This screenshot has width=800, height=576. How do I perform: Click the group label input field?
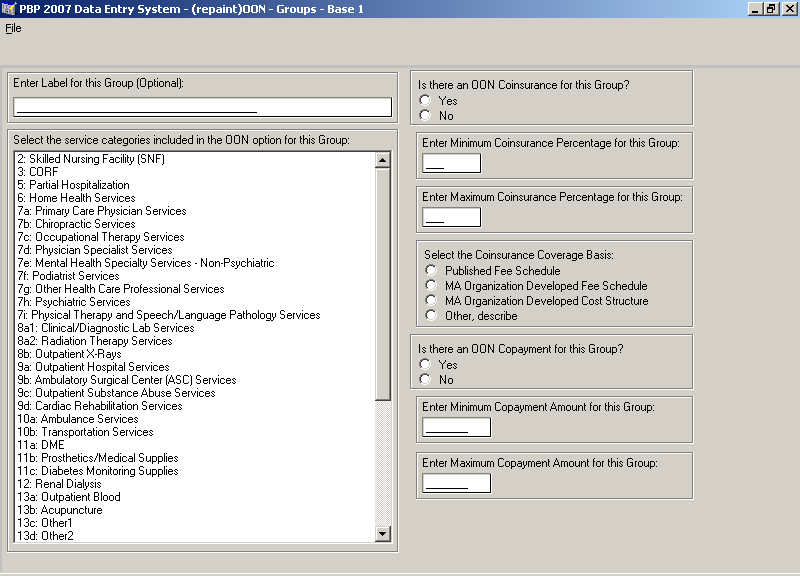click(x=203, y=107)
